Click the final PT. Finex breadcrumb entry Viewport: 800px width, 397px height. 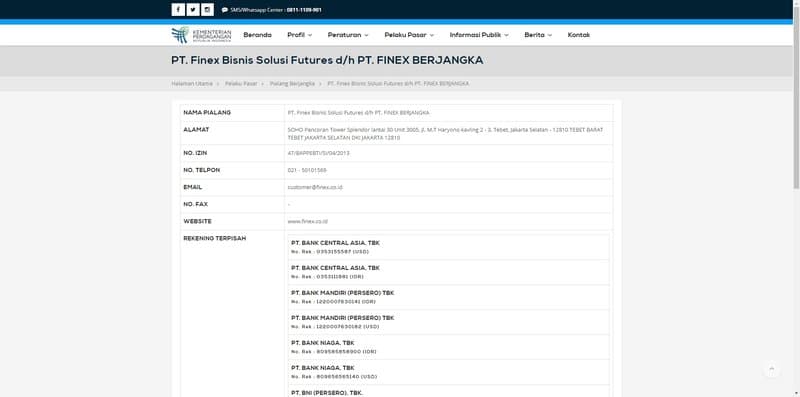[398, 83]
